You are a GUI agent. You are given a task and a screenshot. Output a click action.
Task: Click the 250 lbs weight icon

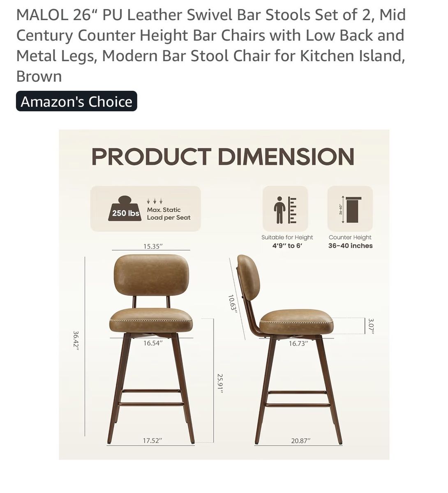(126, 209)
